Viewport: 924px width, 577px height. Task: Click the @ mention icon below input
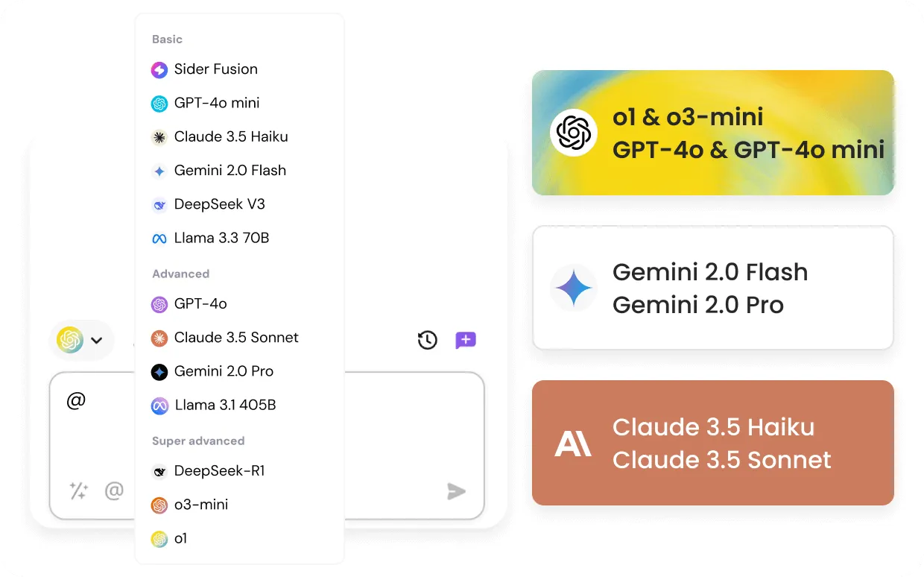[x=114, y=491]
